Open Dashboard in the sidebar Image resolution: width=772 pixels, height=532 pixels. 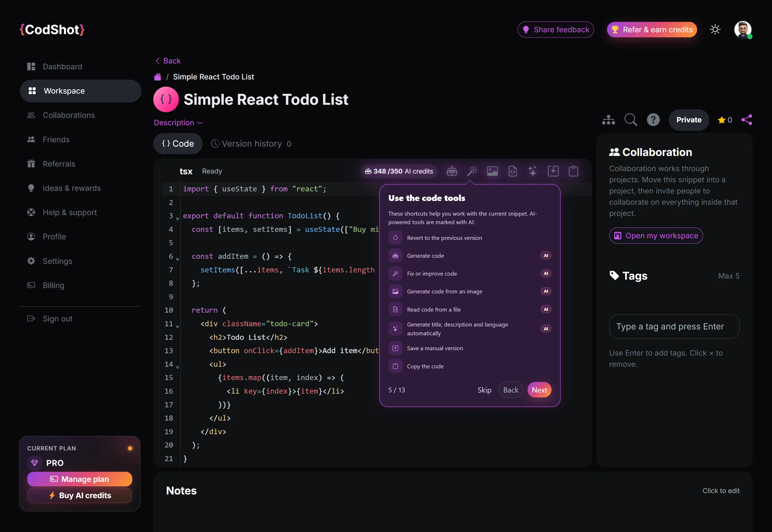click(x=80, y=67)
